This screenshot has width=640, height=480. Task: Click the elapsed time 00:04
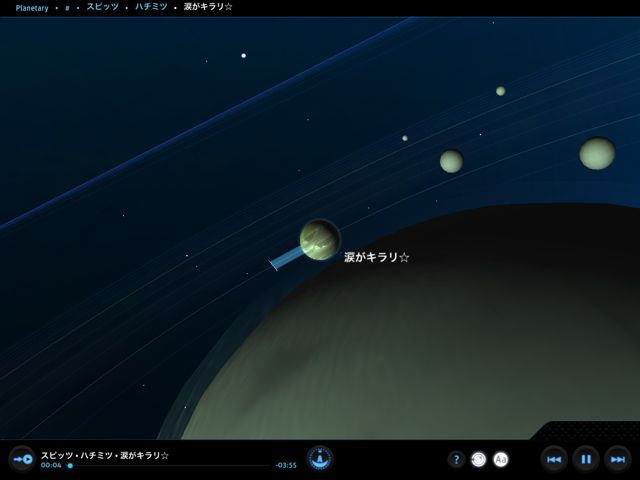[x=51, y=465]
